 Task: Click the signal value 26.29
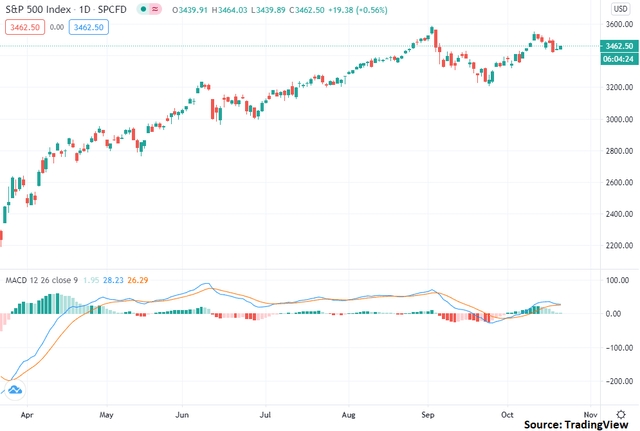point(138,280)
